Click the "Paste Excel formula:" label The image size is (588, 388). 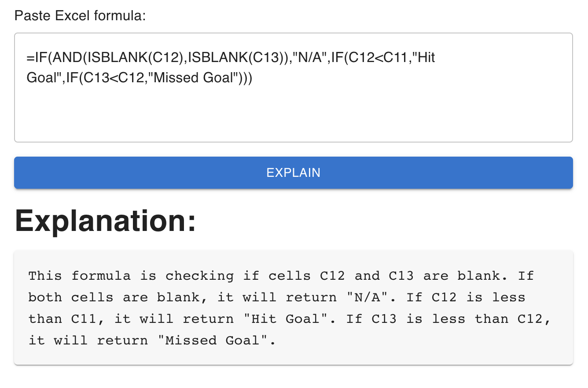(x=80, y=16)
